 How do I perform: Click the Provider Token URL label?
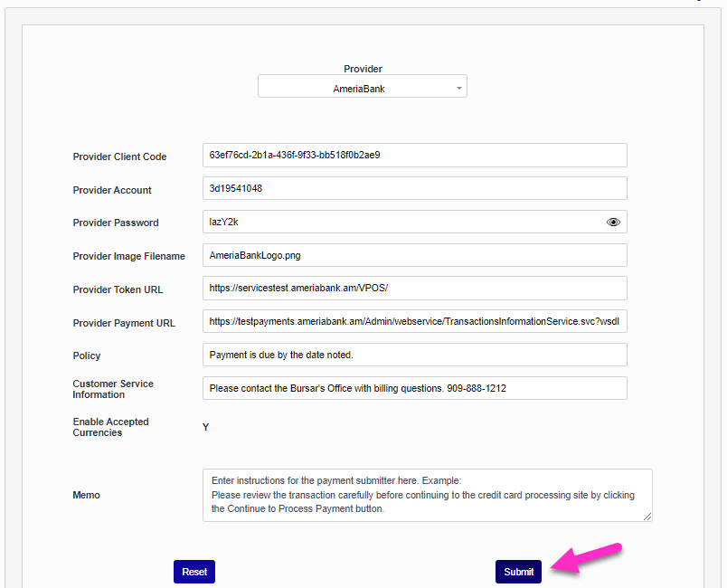click(x=118, y=289)
